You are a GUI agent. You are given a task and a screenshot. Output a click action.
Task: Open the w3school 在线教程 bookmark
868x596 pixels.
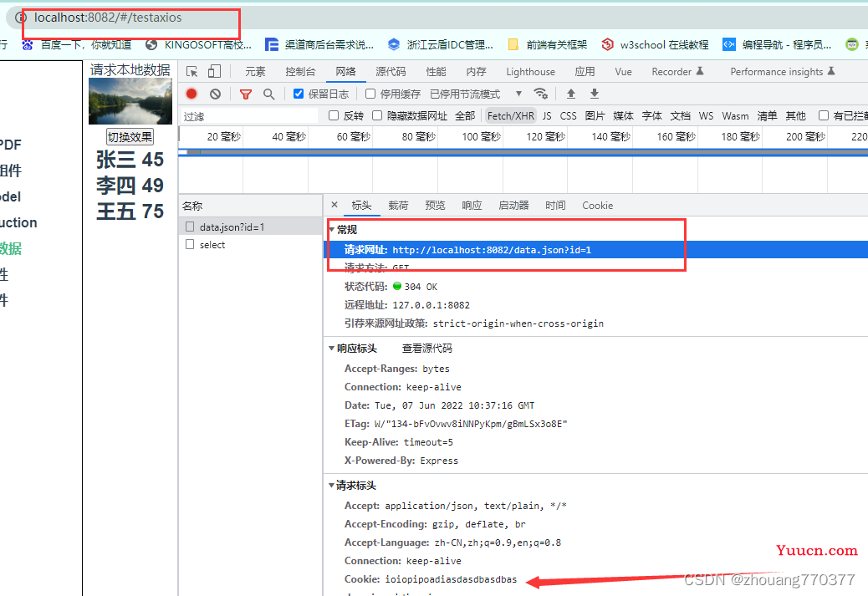point(655,45)
